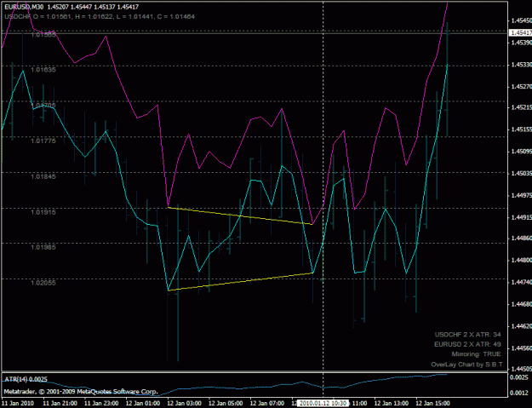Click the overlay price label 1.01845
Viewport: 532px width, 408px height.
pyautogui.click(x=43, y=176)
